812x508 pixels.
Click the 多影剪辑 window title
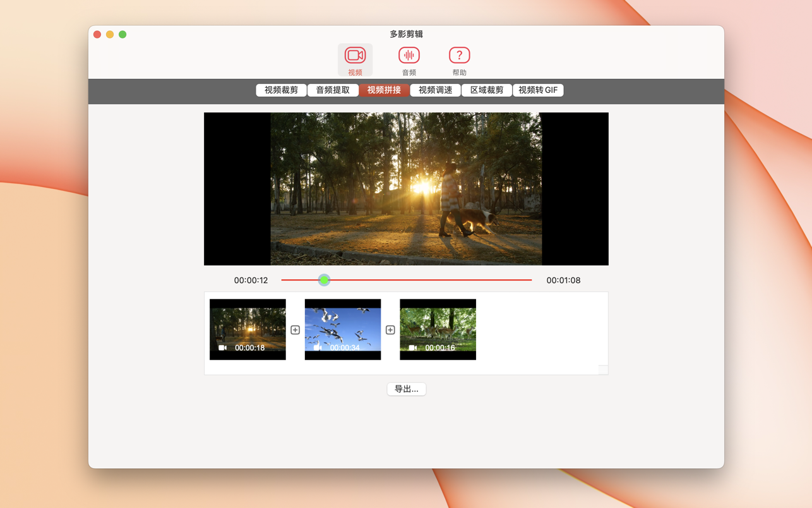pos(406,34)
